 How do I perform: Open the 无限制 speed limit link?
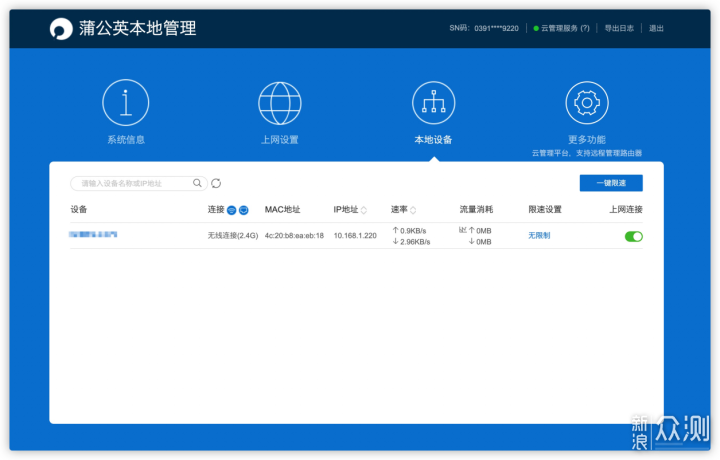coord(539,236)
